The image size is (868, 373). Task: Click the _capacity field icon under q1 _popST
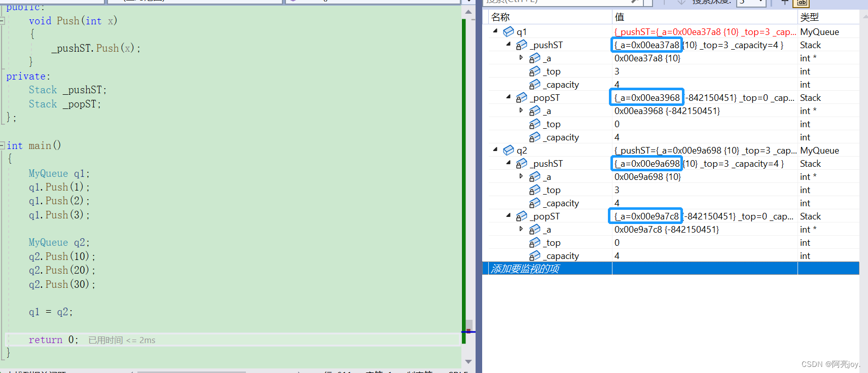click(535, 137)
